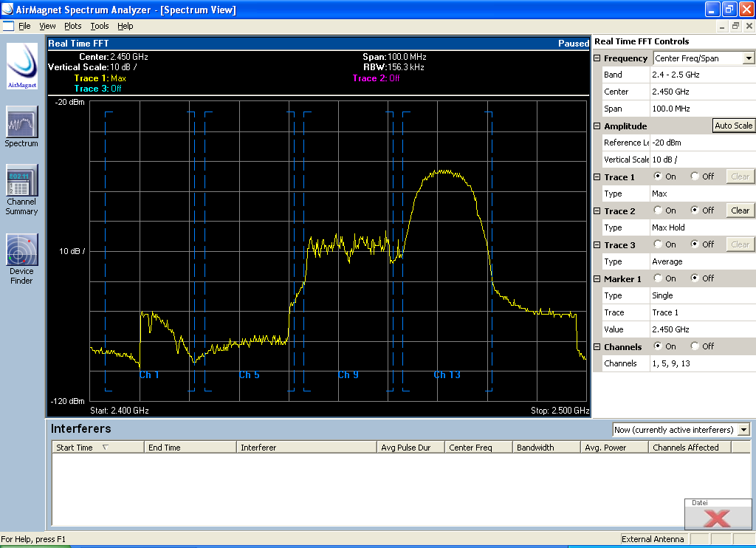This screenshot has width=756, height=548.
Task: Sort by Bandwidth column header
Action: [546, 447]
